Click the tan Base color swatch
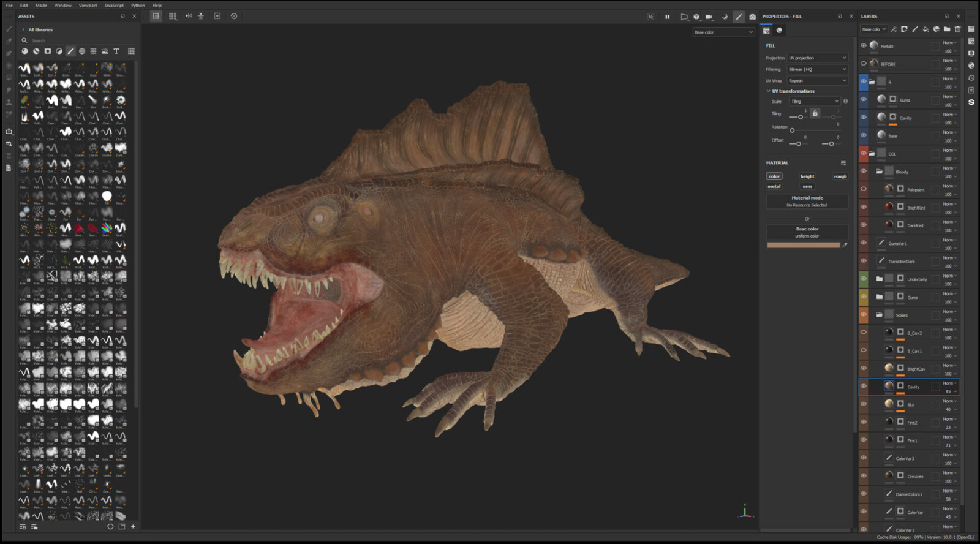 803,245
